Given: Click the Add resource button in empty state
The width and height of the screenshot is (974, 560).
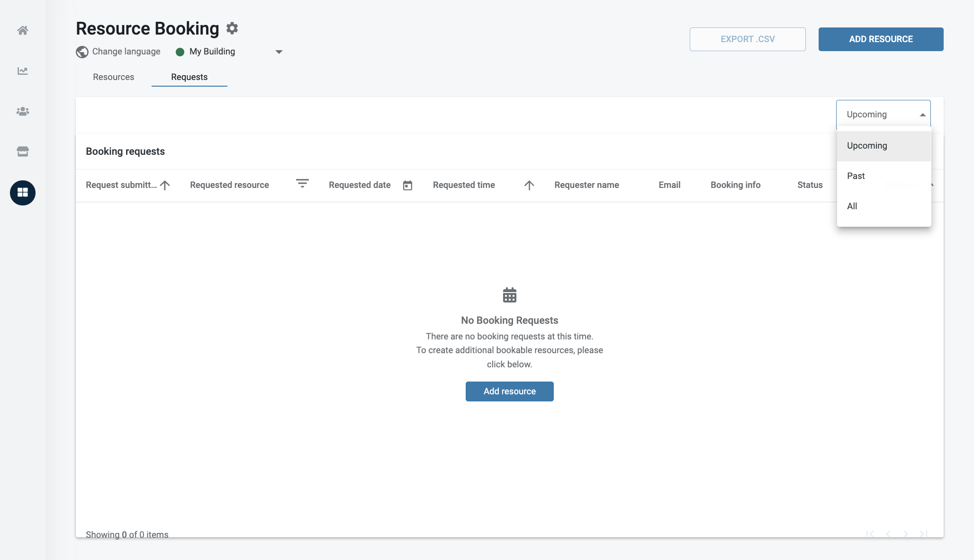Looking at the screenshot, I should pos(509,391).
